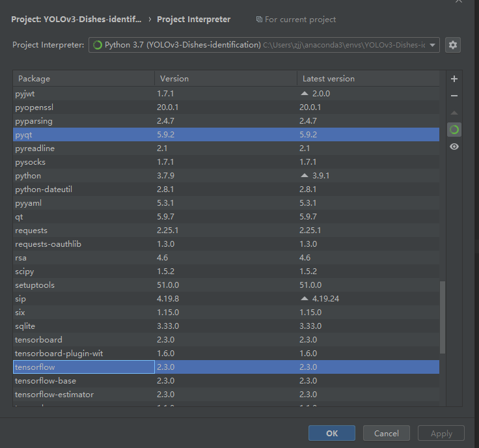This screenshot has width=479, height=448.
Task: Click the upgrade arrow beside python 3.9.1
Action: coord(305,175)
